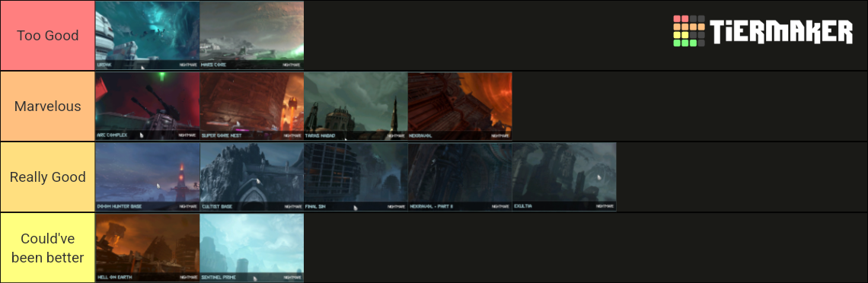This screenshot has width=868, height=283.
Task: Select the yellow Could've been better label
Action: click(48, 248)
